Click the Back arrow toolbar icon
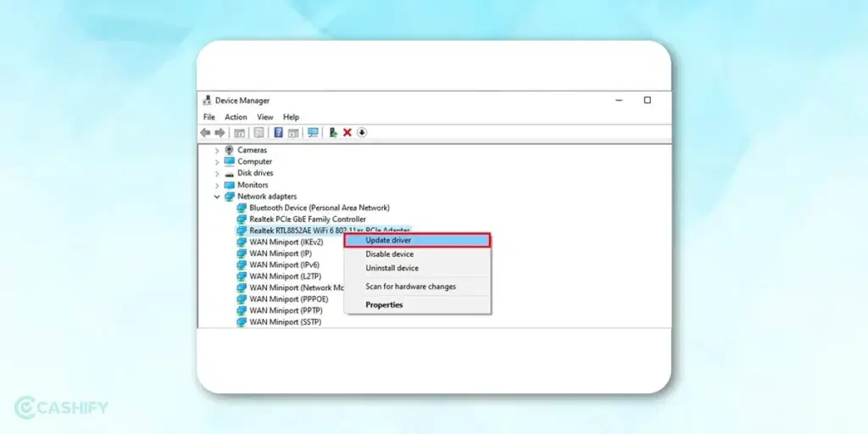 click(x=205, y=133)
